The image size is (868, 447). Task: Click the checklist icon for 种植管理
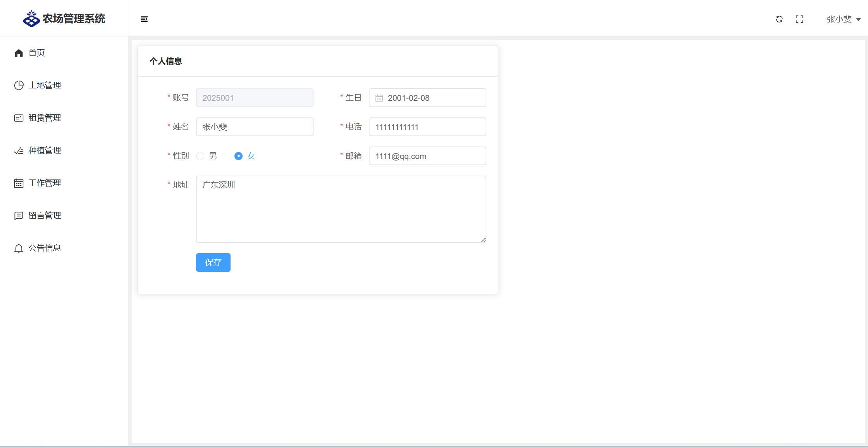[19, 150]
